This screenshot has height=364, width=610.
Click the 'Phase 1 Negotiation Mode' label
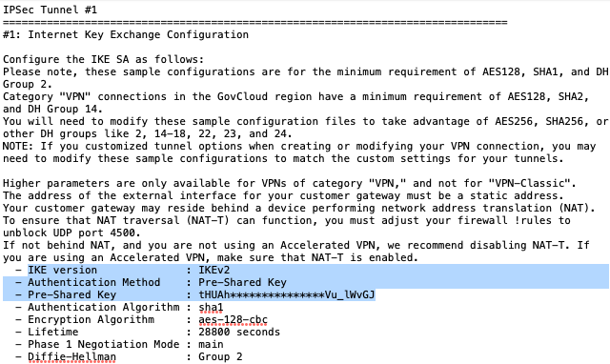click(104, 344)
